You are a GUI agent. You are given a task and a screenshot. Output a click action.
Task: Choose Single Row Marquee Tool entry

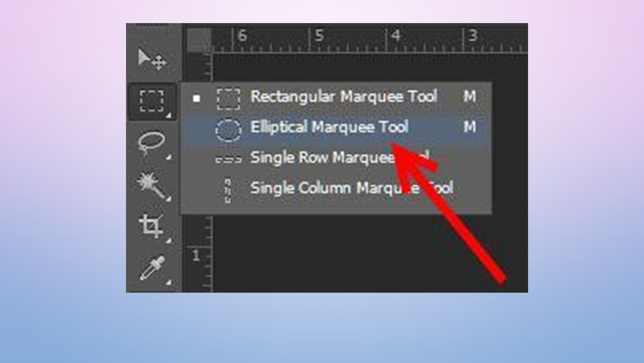point(336,158)
